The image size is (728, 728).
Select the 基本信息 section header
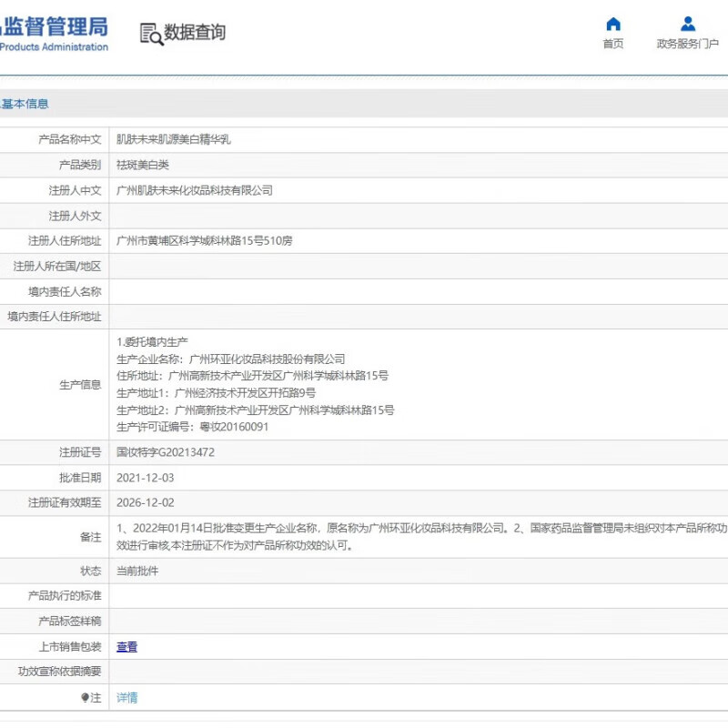pyautogui.click(x=25, y=105)
